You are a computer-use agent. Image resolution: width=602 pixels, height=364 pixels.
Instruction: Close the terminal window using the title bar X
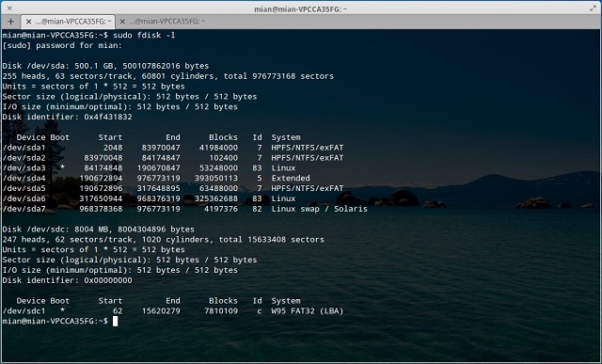(8, 8)
